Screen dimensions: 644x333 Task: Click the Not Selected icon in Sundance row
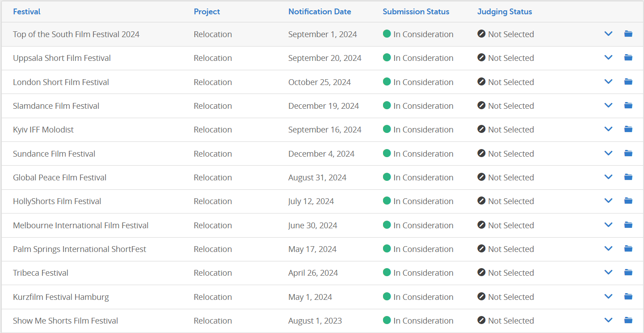coord(481,153)
